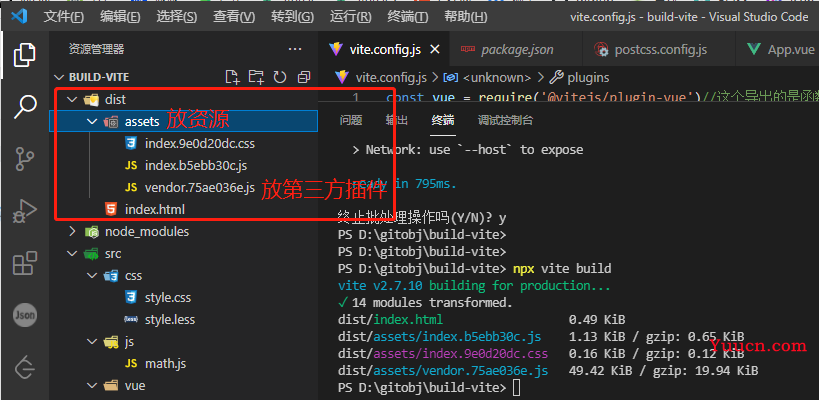Click plugins breadcrumb segment

(588, 78)
